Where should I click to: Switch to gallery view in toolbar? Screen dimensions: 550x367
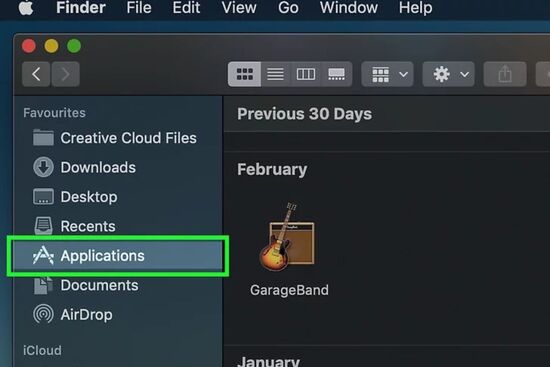[x=336, y=74]
